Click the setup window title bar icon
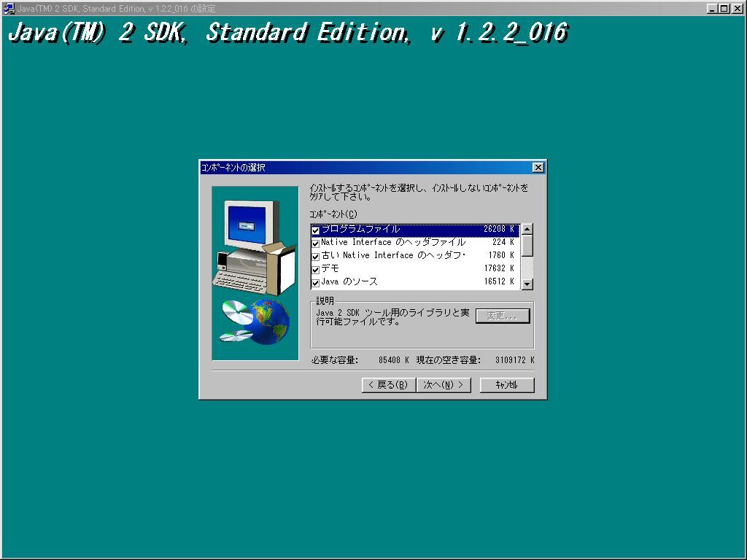747x560 pixels. point(9,9)
